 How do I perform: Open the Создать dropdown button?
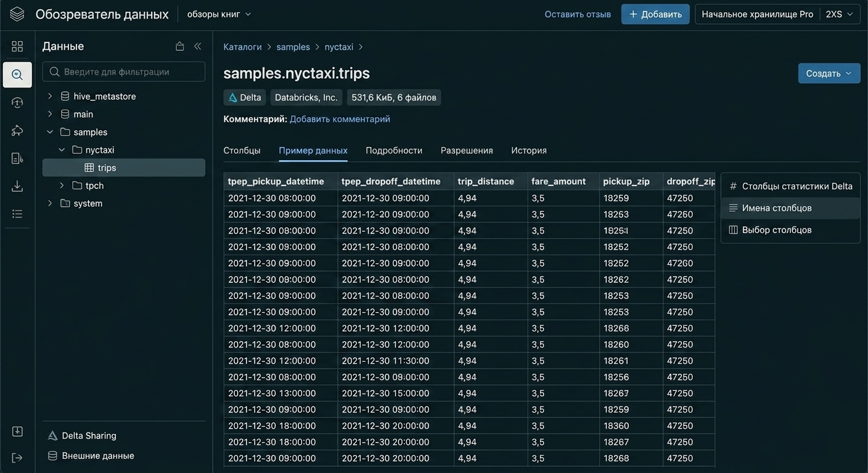click(829, 73)
